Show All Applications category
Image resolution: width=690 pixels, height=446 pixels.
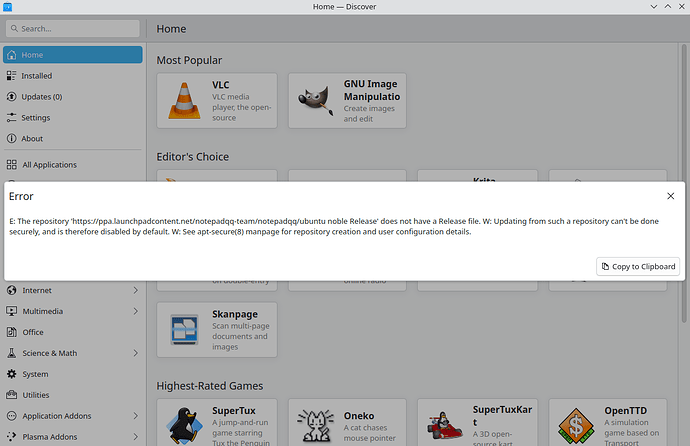point(73,165)
